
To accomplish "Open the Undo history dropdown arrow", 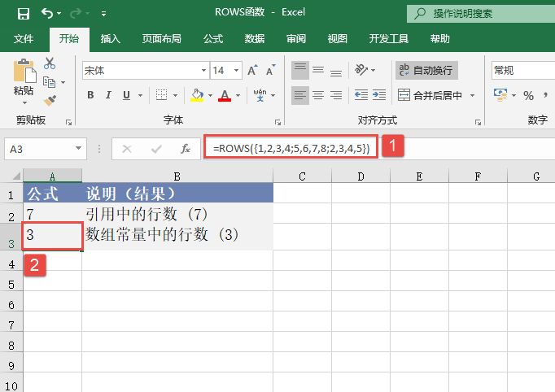I will (59, 14).
